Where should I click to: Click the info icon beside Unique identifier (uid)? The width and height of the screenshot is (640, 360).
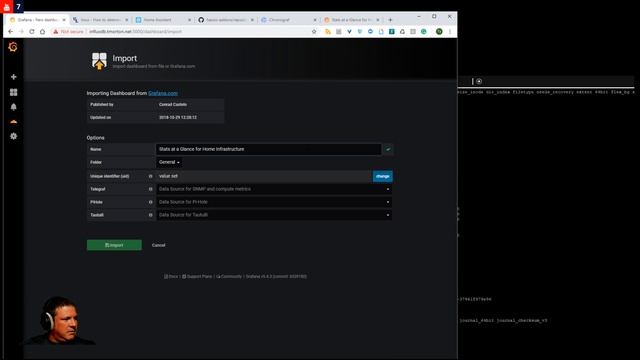[151, 176]
